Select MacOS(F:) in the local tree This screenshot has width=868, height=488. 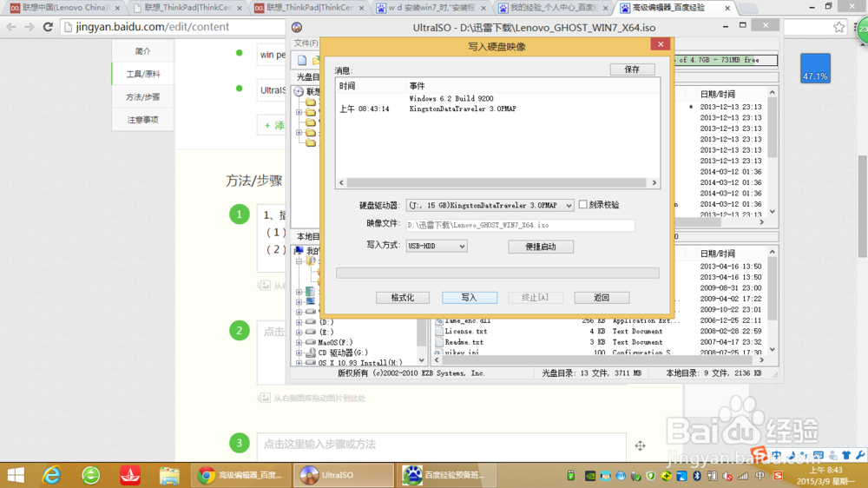pyautogui.click(x=335, y=342)
